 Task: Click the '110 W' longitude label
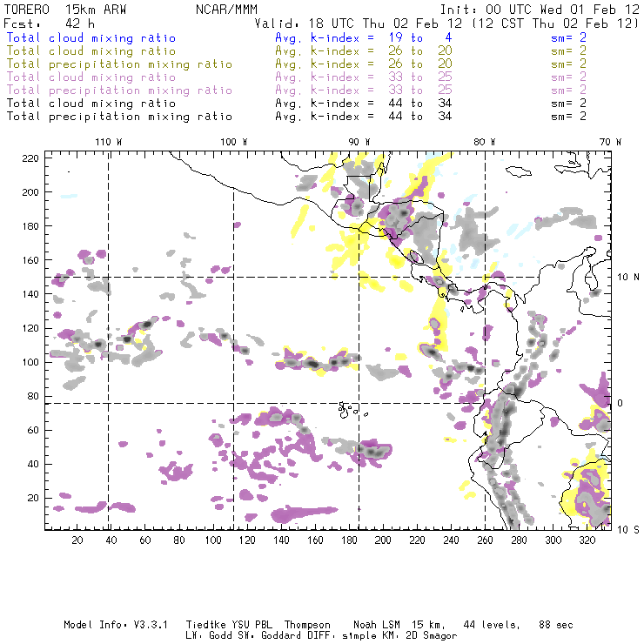point(109,142)
